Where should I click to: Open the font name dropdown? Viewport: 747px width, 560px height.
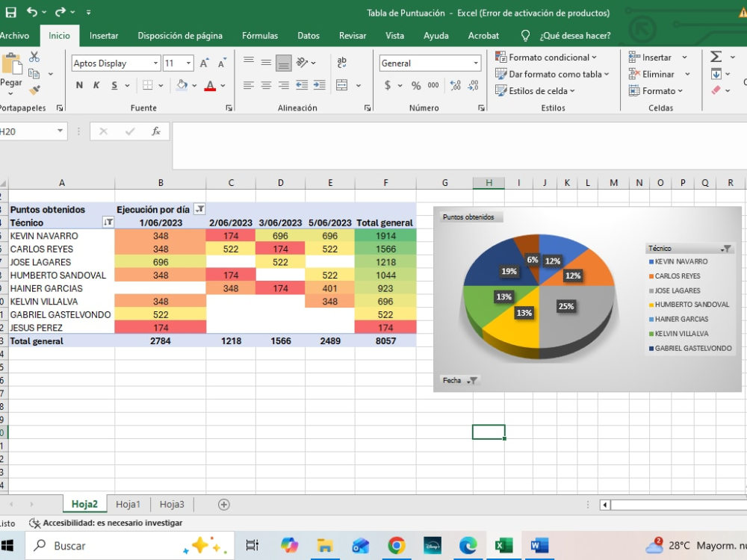click(x=155, y=63)
